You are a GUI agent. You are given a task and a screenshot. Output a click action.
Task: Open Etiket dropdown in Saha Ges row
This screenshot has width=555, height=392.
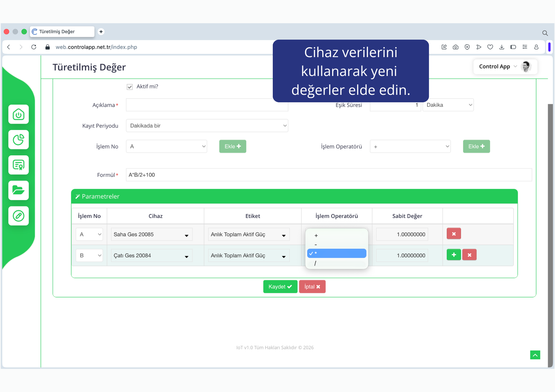(x=249, y=234)
